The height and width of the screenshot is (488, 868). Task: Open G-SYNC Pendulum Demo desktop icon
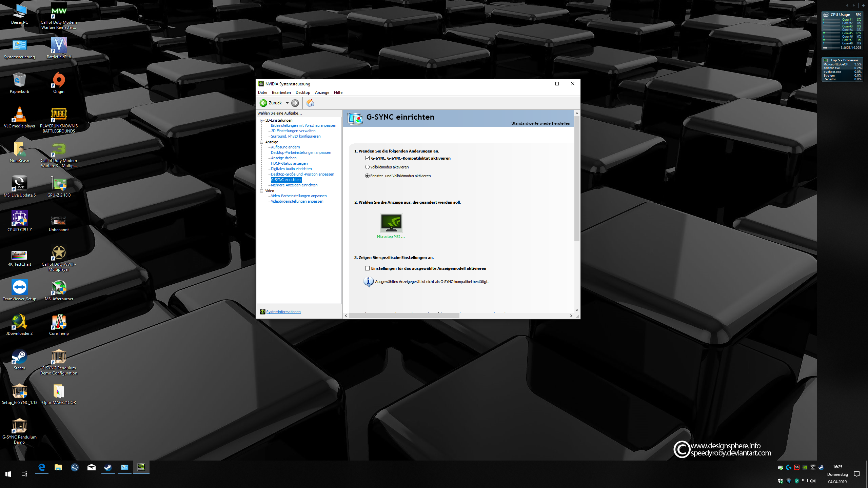(19, 426)
